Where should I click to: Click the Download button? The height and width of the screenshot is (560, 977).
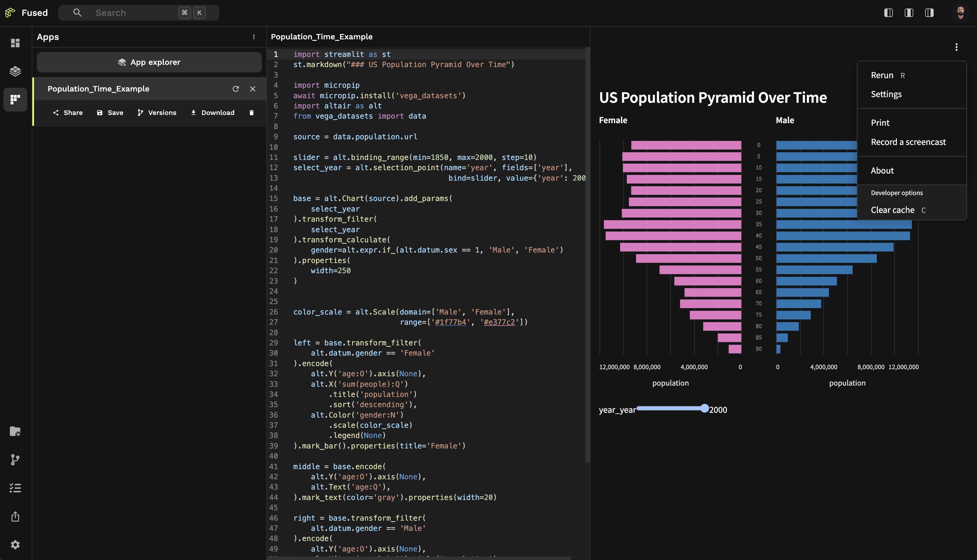click(x=213, y=113)
